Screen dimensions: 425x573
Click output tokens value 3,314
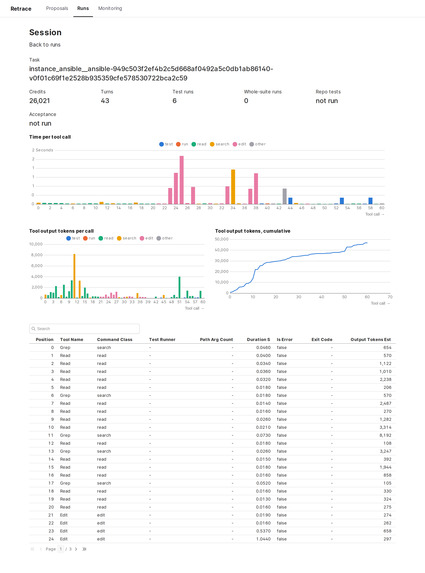[385, 427]
